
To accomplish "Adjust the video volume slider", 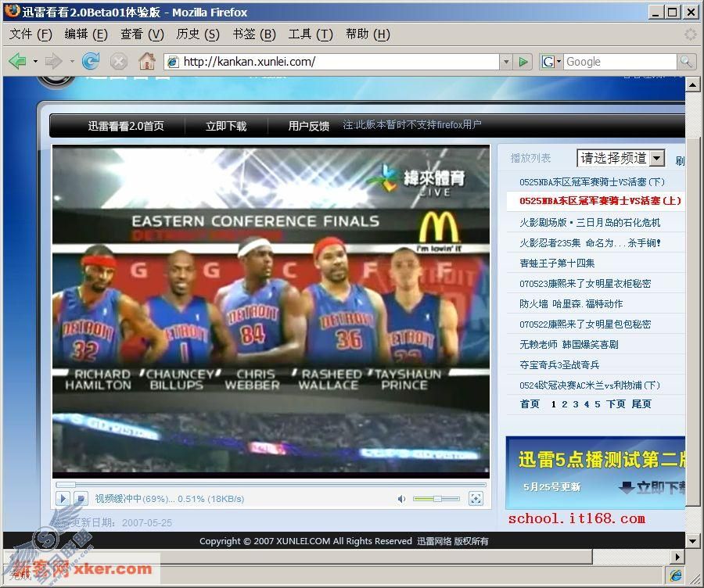I will (436, 499).
